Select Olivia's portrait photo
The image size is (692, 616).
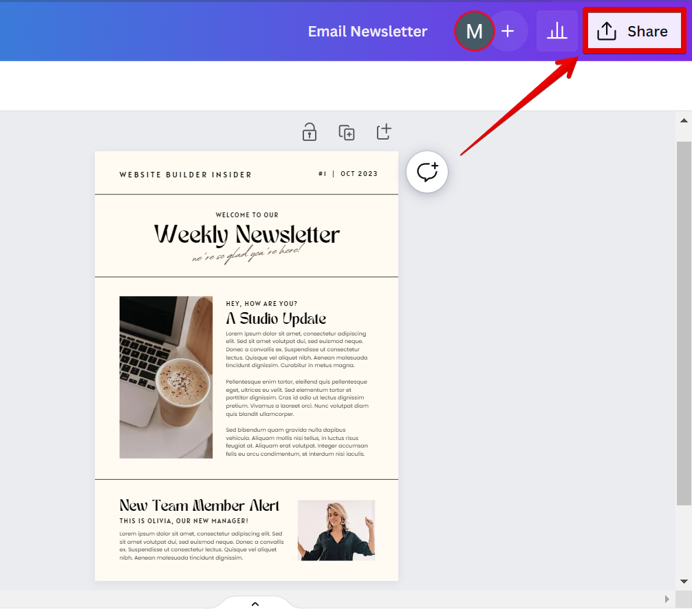(x=336, y=530)
